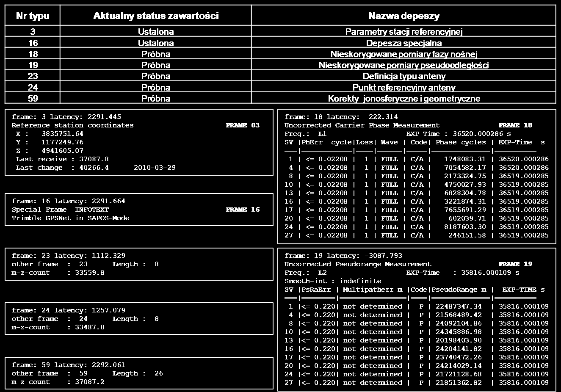This screenshot has height=392, width=561.
Task: Click the 'FRAME 16' label
Action: point(243,210)
